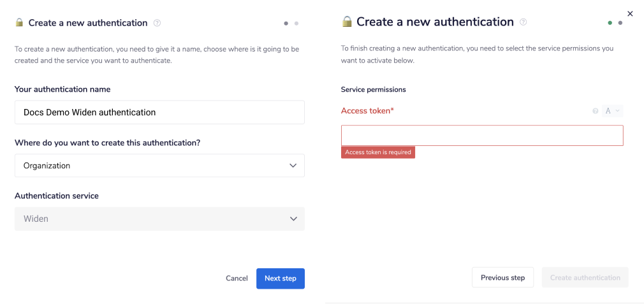This screenshot has width=644, height=304.
Task: Expand the Widen authentication service dropdown
Action: tap(159, 219)
